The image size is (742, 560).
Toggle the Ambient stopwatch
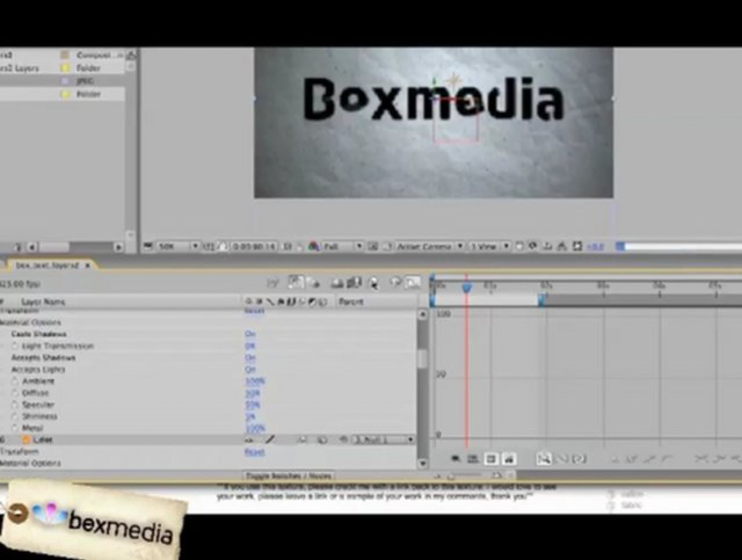coord(15,381)
